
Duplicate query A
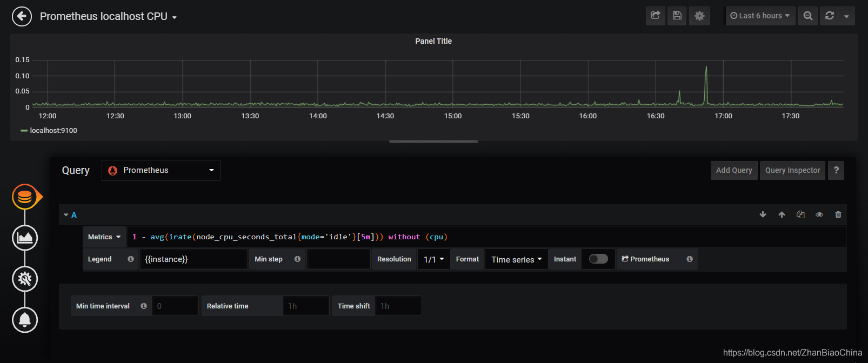click(800, 214)
